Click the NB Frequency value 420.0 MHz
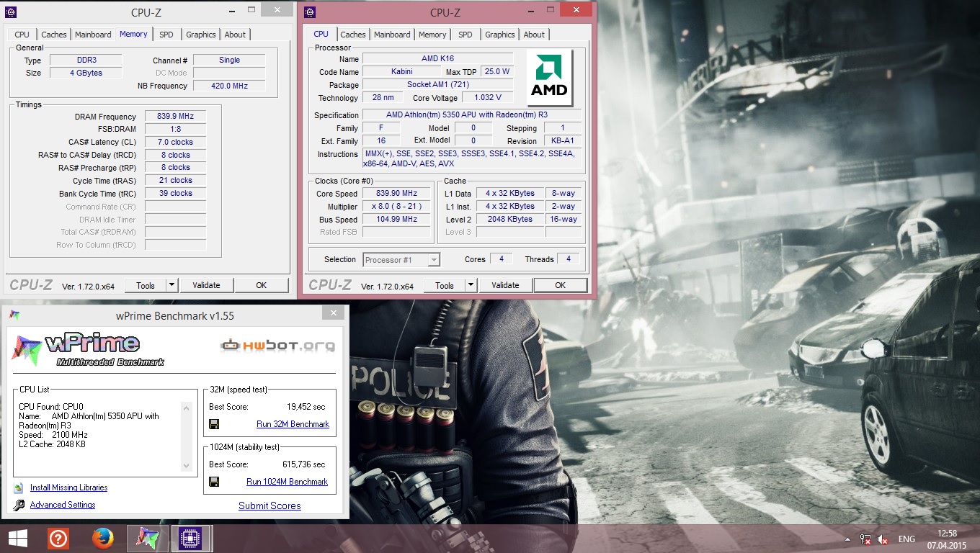The height and width of the screenshot is (553, 980). (229, 86)
